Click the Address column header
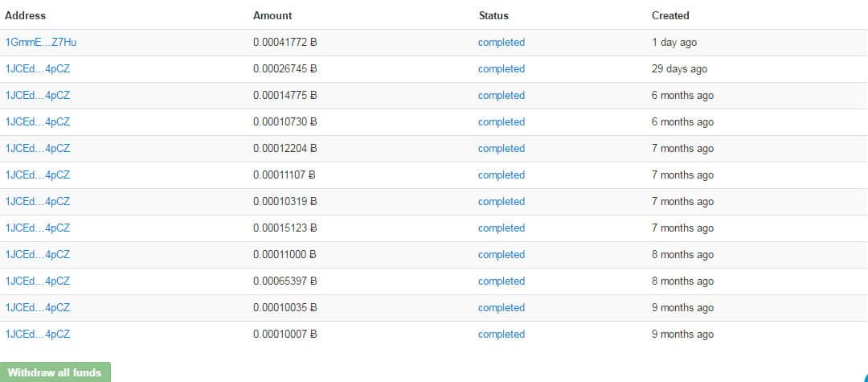The image size is (868, 382). point(26,15)
